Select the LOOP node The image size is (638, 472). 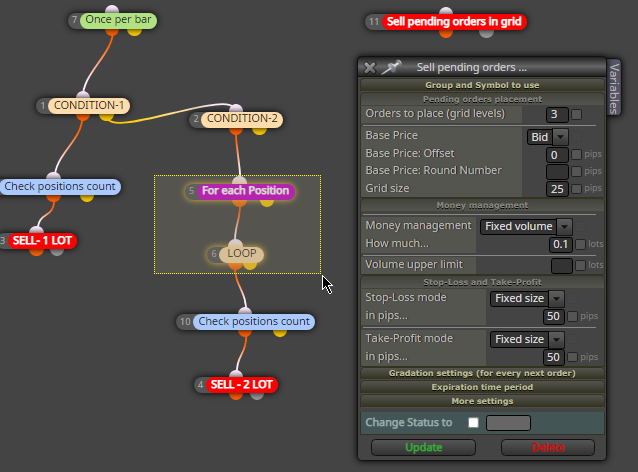pyautogui.click(x=241, y=253)
